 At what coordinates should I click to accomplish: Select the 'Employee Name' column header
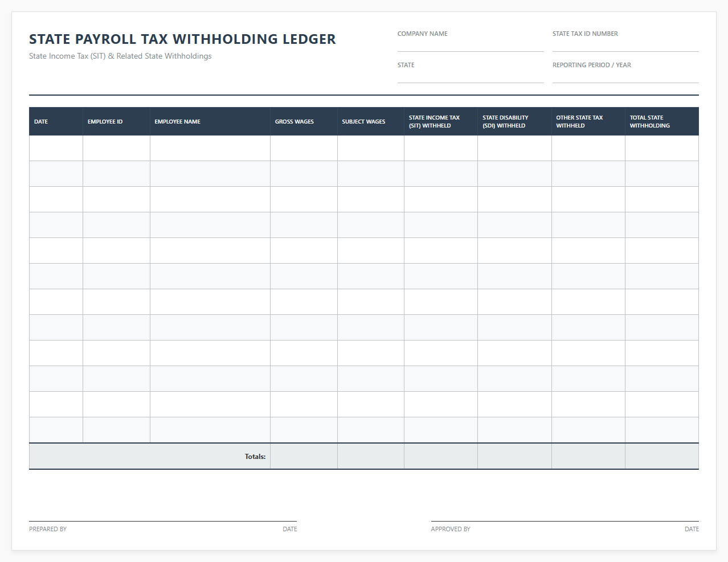pos(210,121)
